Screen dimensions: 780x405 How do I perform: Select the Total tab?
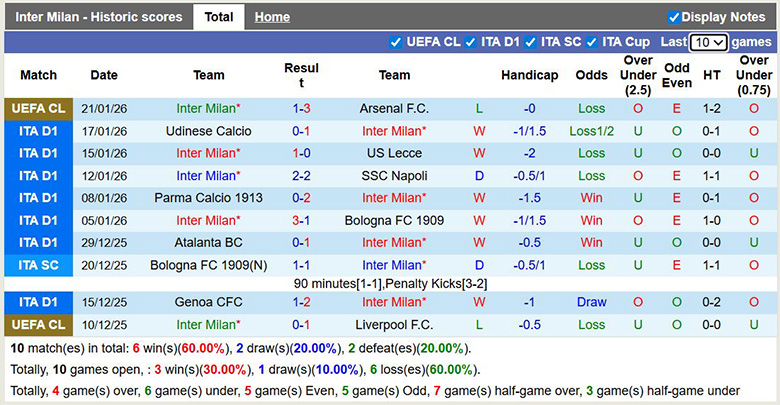pos(218,17)
